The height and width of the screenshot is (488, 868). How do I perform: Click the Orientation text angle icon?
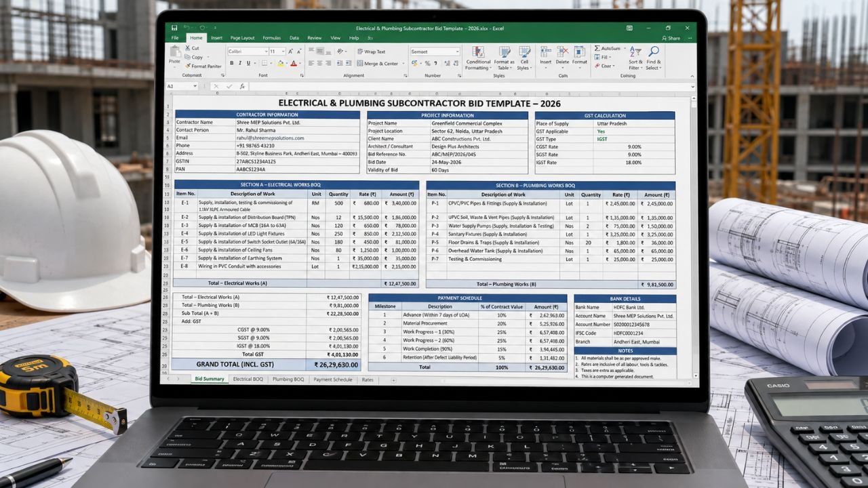point(339,52)
